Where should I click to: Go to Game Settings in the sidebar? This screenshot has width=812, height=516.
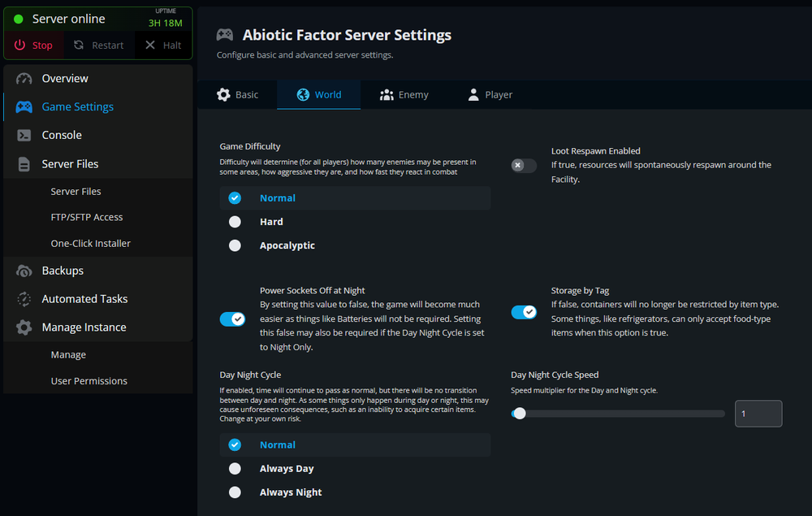(x=98, y=106)
